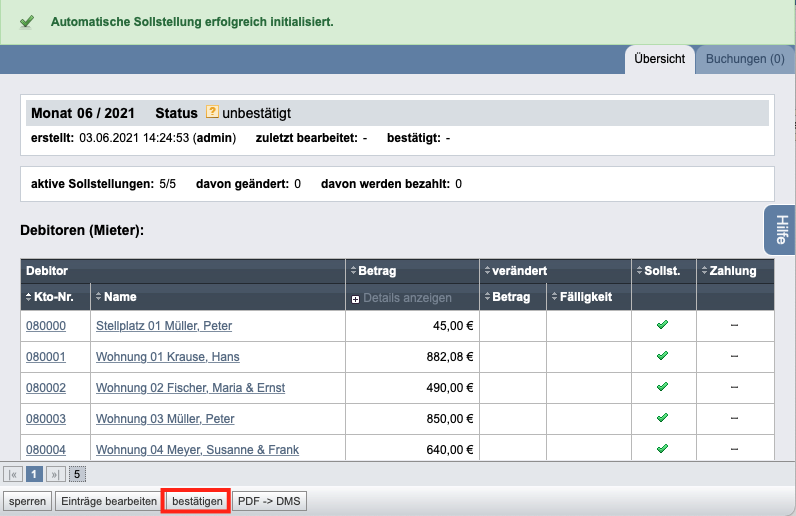Sort by Betrag sub-column under verändert
796x516 pixels.
(507, 297)
